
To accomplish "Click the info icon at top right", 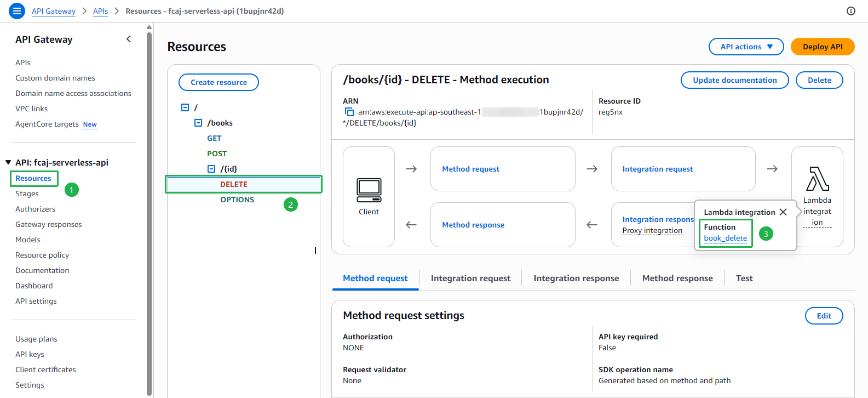I will 851,11.
